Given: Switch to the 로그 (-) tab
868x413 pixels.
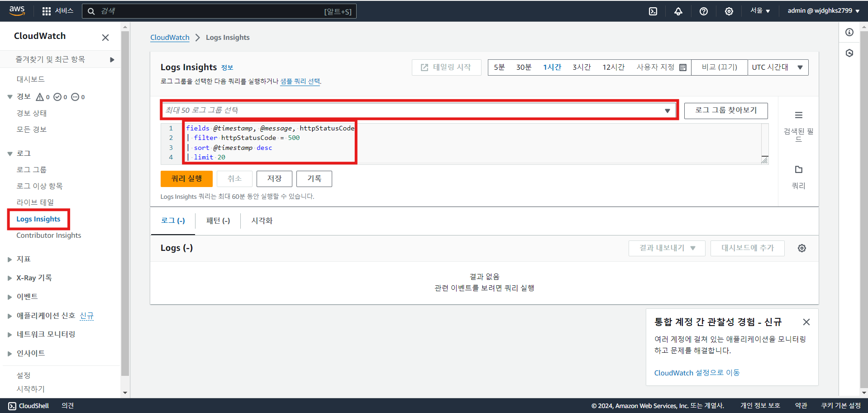Looking at the screenshot, I should coord(173,221).
